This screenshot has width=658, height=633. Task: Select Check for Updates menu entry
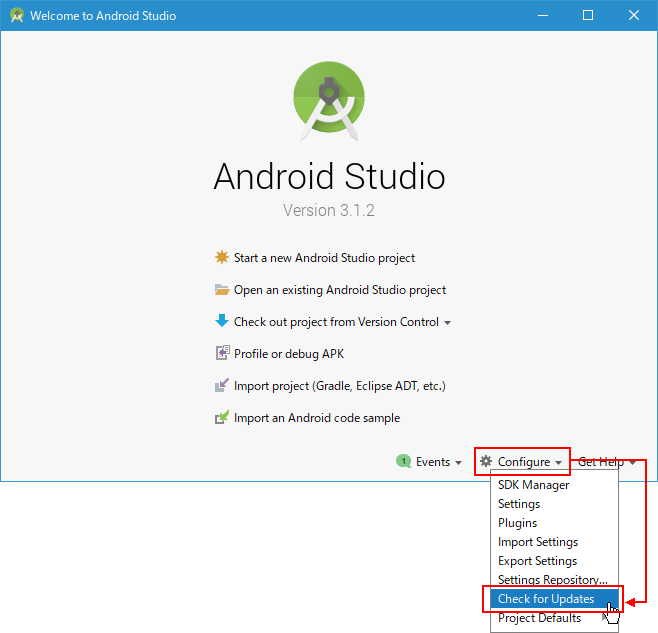pyautogui.click(x=554, y=599)
